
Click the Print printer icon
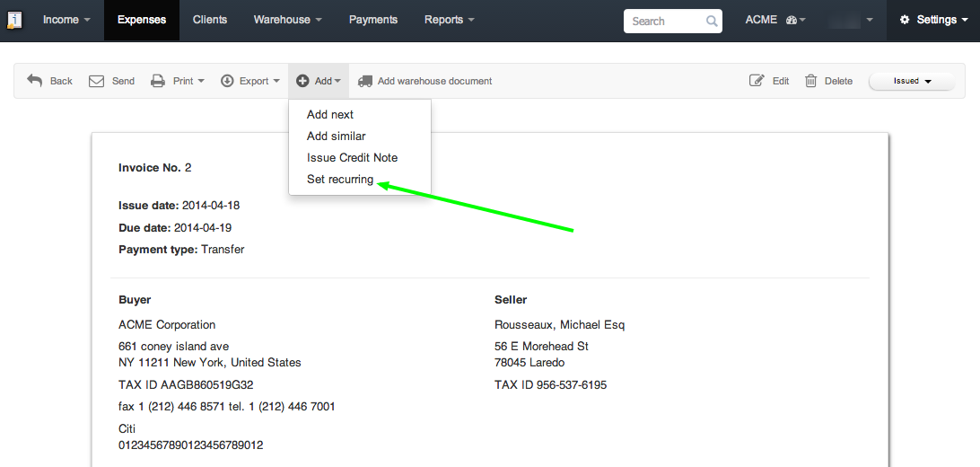[158, 81]
